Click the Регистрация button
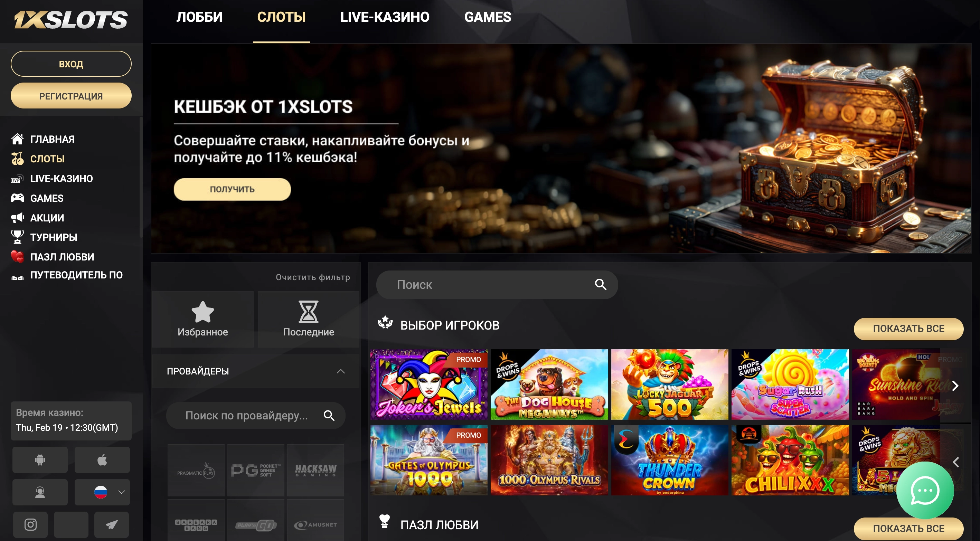The height and width of the screenshot is (541, 980). pyautogui.click(x=71, y=96)
